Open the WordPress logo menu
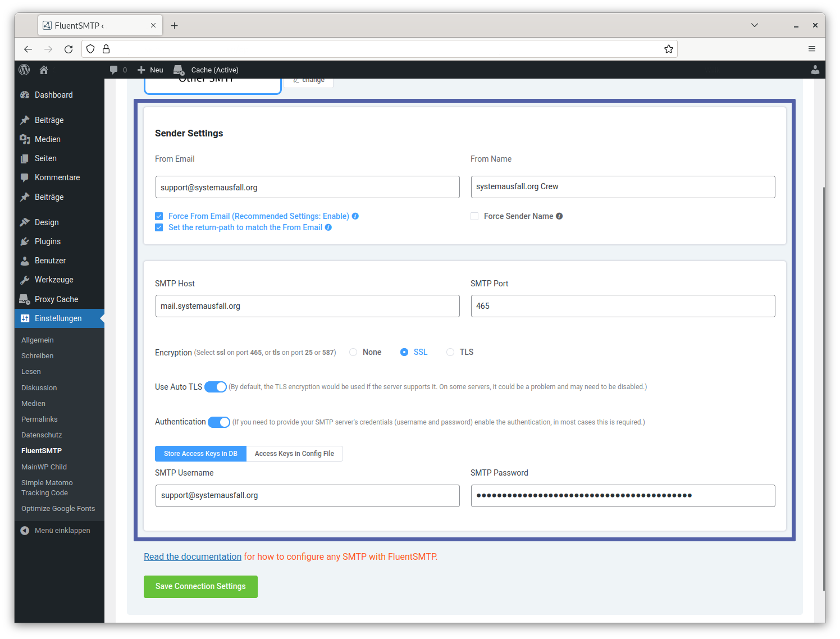The image size is (840, 639). pyautogui.click(x=24, y=70)
